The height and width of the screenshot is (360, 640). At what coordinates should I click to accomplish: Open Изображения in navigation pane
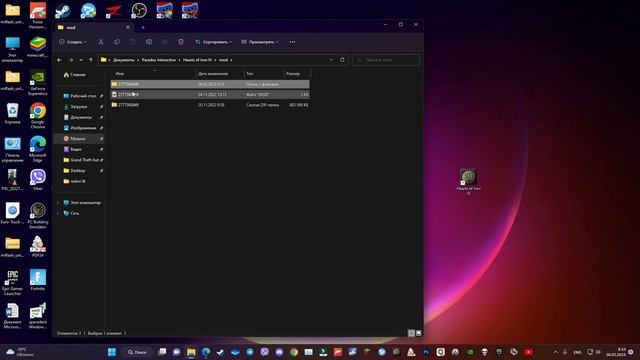click(x=80, y=128)
